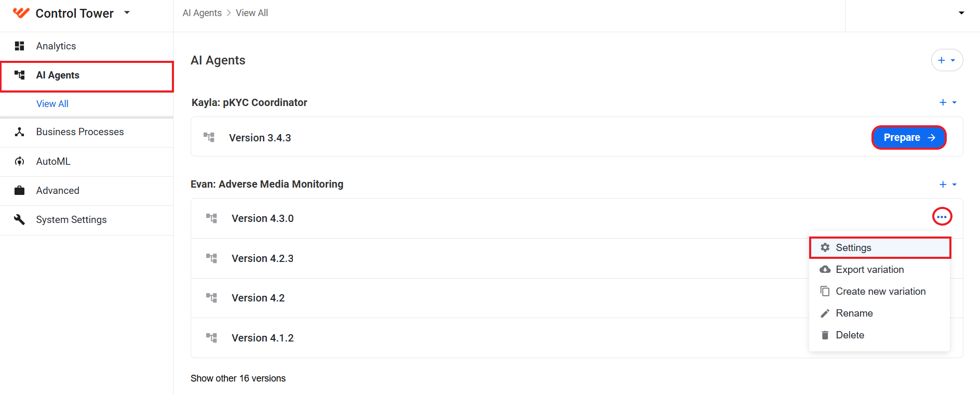Viewport: 980px width, 394px height.
Task: Click the Analytics dashboard icon
Action: [x=20, y=46]
